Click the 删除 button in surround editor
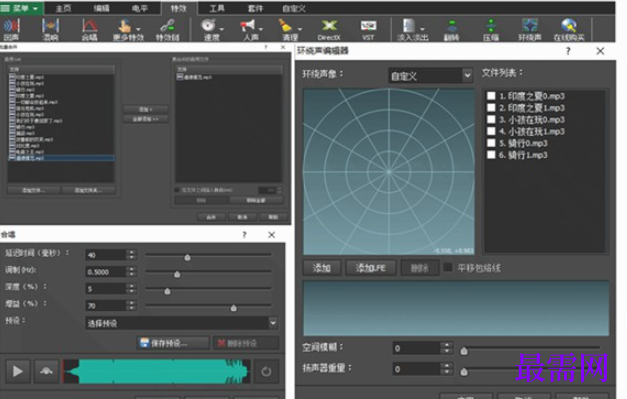The image size is (627, 399). 419,268
